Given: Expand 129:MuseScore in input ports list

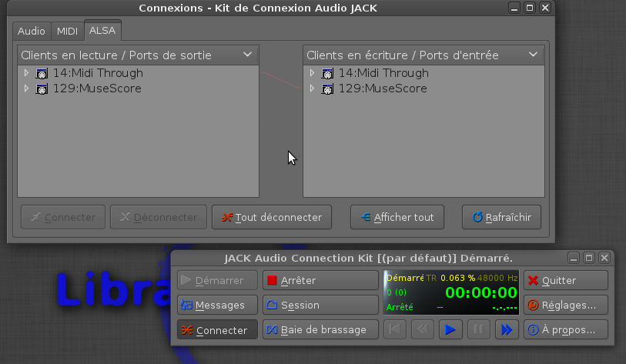Looking at the screenshot, I should pos(312,88).
